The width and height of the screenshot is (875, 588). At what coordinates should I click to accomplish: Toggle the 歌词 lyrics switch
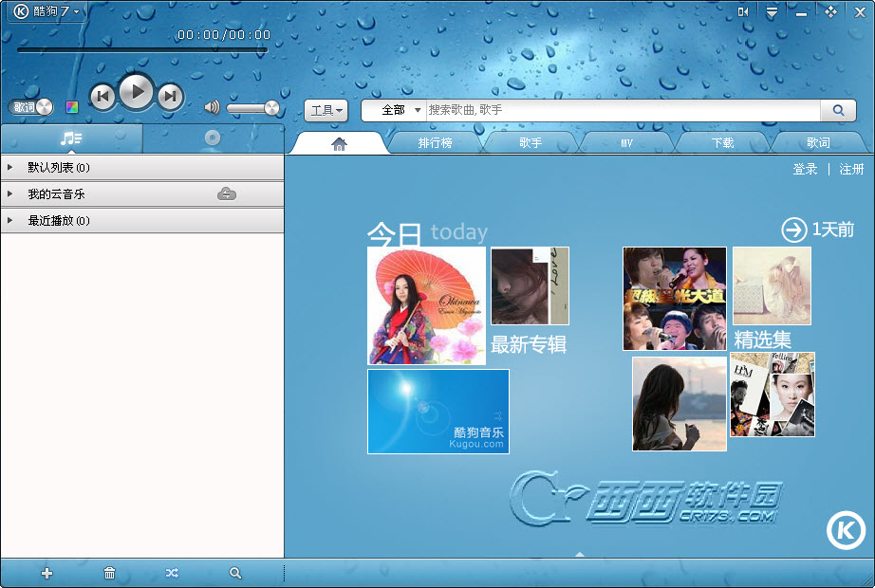tap(30, 106)
